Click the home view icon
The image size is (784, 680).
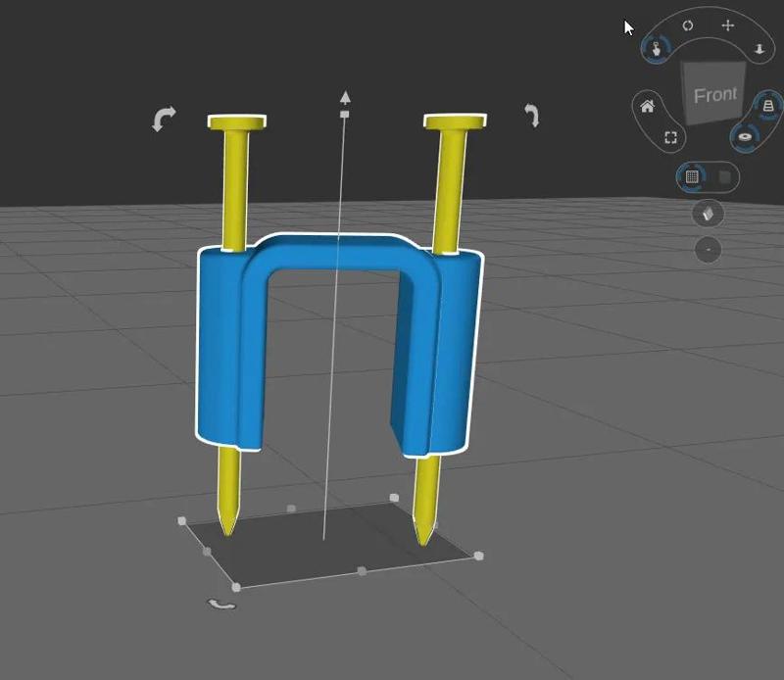[646, 107]
